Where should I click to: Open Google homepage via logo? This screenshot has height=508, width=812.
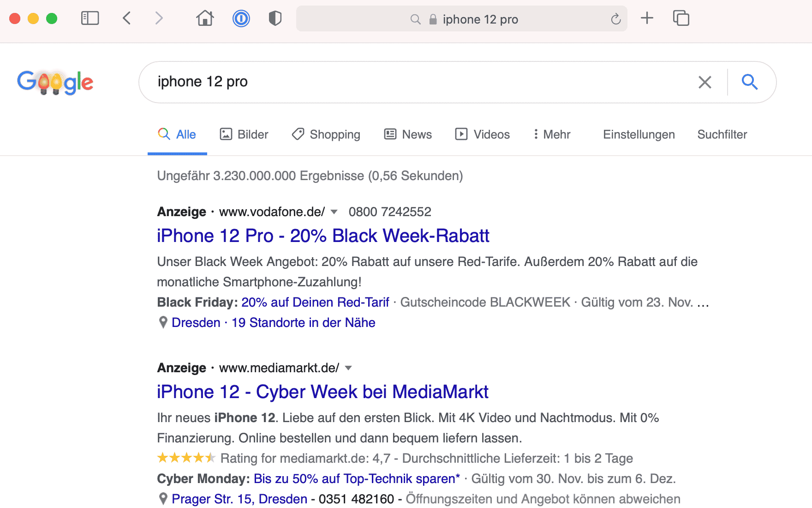(55, 82)
